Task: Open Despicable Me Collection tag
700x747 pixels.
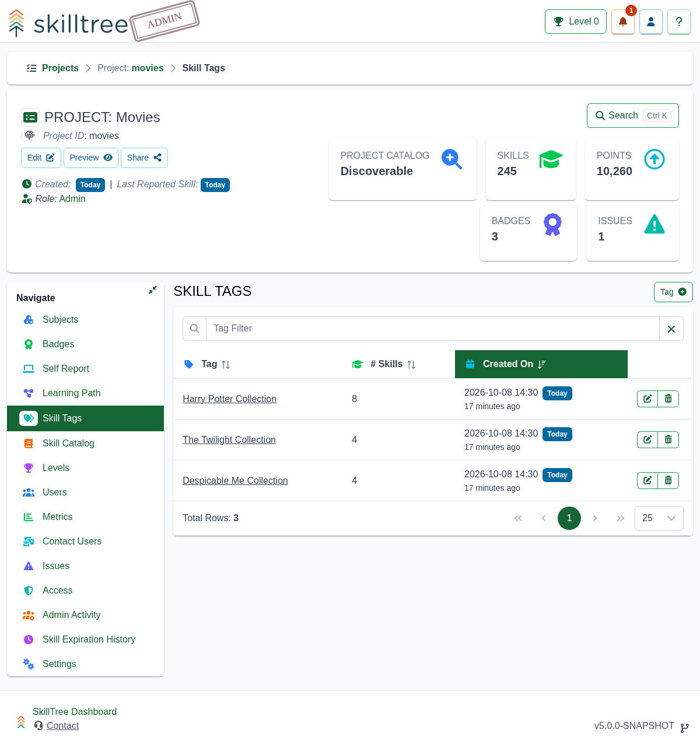Action: [x=235, y=481]
